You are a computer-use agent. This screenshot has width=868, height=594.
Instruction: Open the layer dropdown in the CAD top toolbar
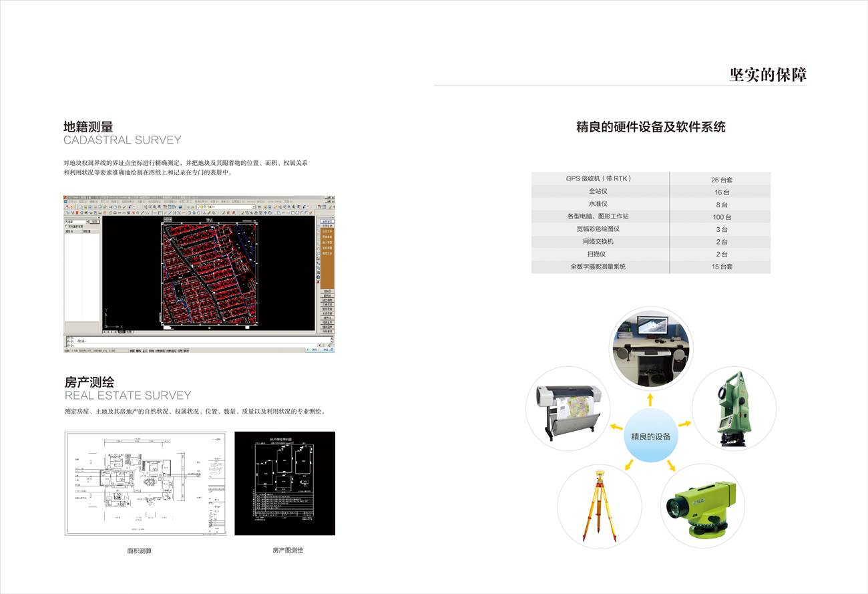click(x=226, y=207)
